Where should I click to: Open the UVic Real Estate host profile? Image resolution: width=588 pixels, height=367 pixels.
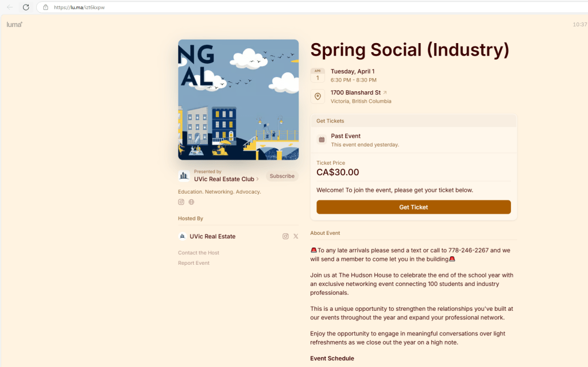(212, 236)
